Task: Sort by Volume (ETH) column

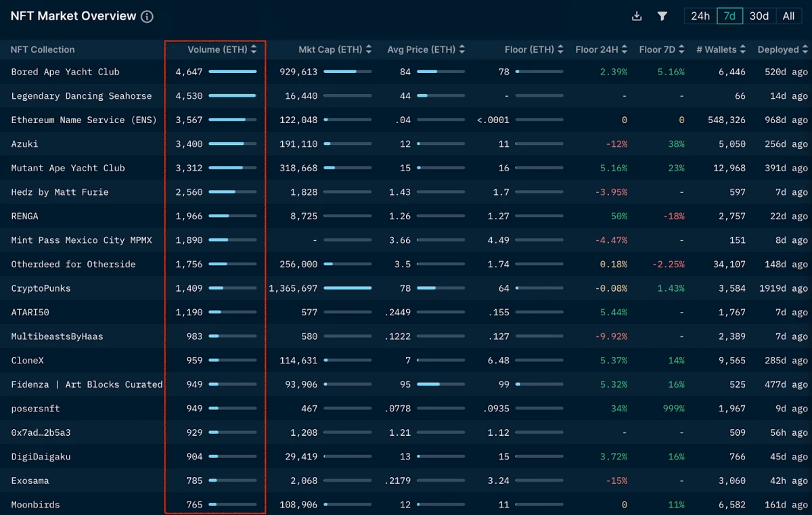Action: (x=222, y=49)
